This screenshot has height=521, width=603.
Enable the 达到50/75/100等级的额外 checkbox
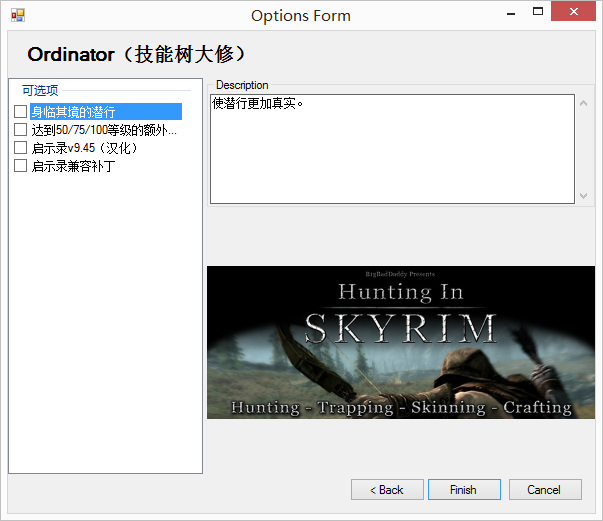tap(21, 130)
